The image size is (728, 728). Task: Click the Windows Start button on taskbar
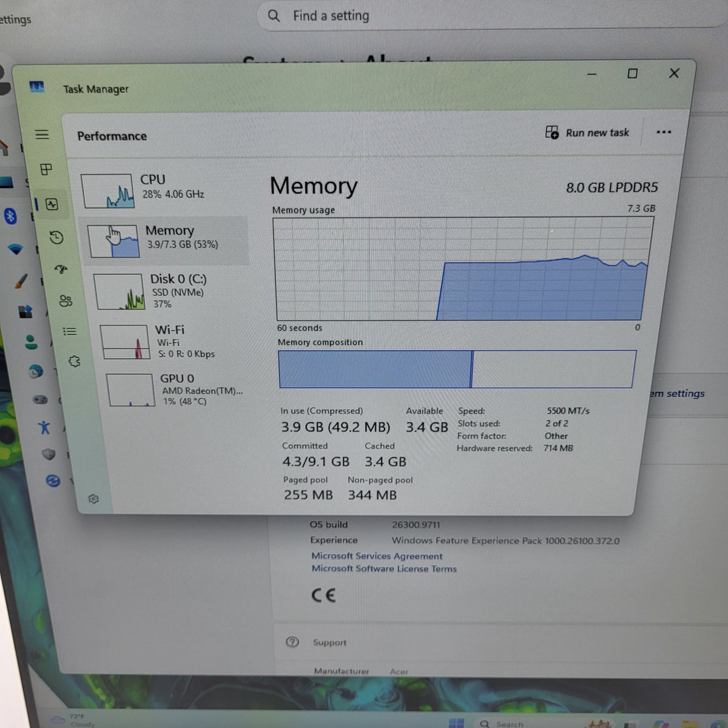coord(456,723)
